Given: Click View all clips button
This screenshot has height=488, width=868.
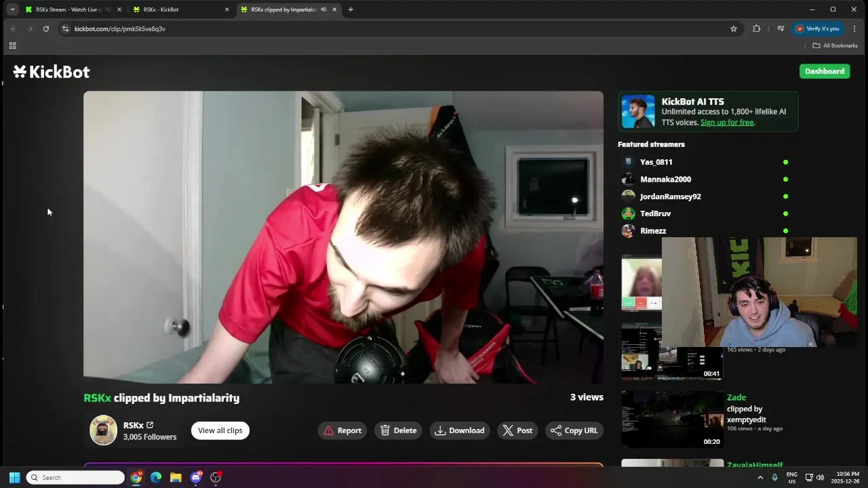Looking at the screenshot, I should click(x=220, y=430).
